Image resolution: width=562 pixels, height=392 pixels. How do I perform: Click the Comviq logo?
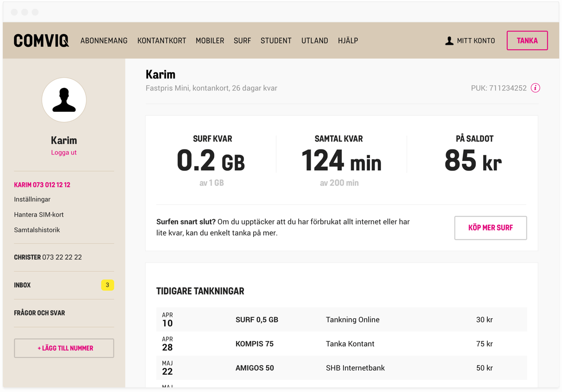[x=41, y=41]
